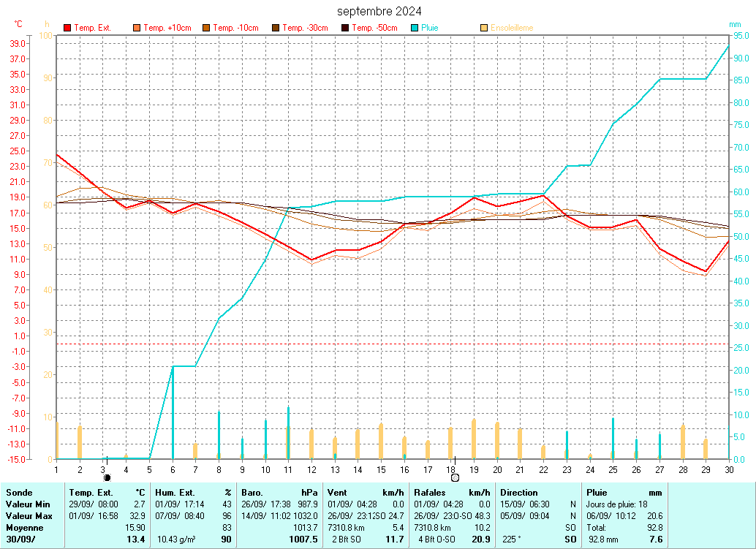The image size is (756, 549).
Task: Click the 'septembre 2024' chart title
Action: pyautogui.click(x=379, y=11)
